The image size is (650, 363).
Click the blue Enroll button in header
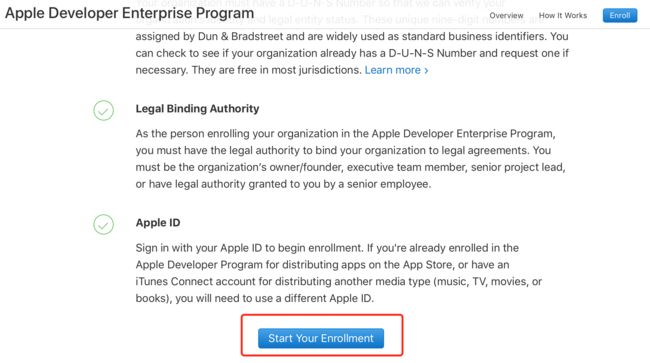(620, 15)
